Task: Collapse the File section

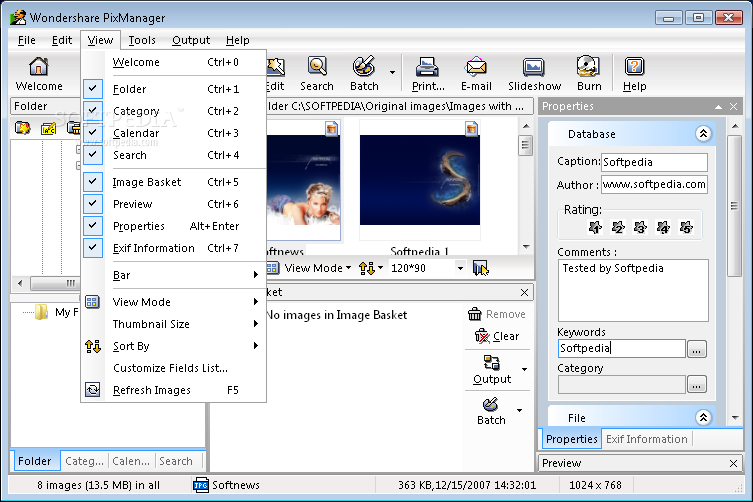Action: pos(703,417)
